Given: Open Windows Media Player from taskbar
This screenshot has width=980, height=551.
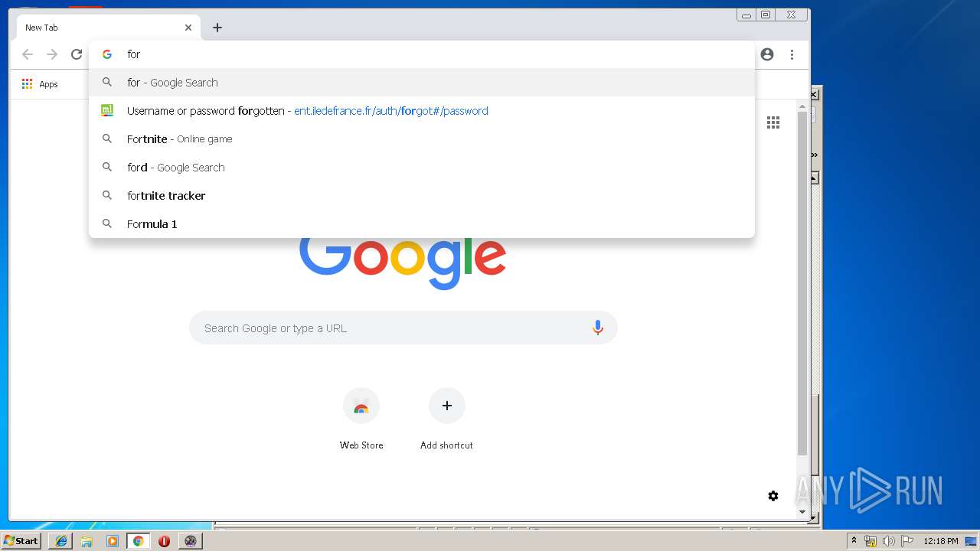Looking at the screenshot, I should [x=113, y=541].
